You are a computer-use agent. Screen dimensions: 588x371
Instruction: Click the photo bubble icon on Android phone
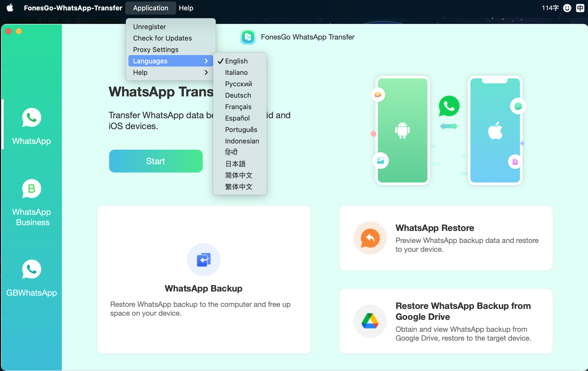[x=381, y=161]
